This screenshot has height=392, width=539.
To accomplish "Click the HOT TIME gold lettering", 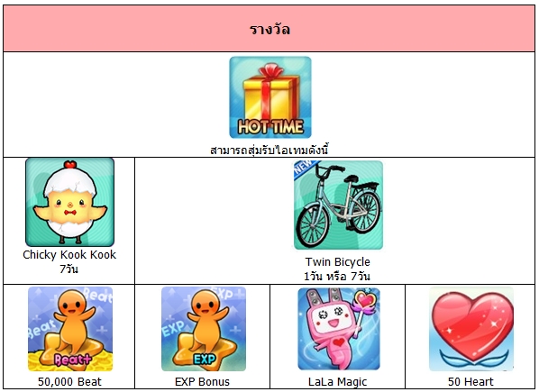I will coord(271,126).
